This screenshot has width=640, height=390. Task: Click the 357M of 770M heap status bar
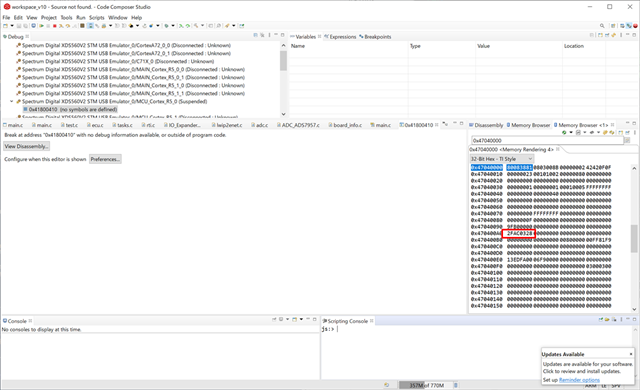tap(426, 385)
